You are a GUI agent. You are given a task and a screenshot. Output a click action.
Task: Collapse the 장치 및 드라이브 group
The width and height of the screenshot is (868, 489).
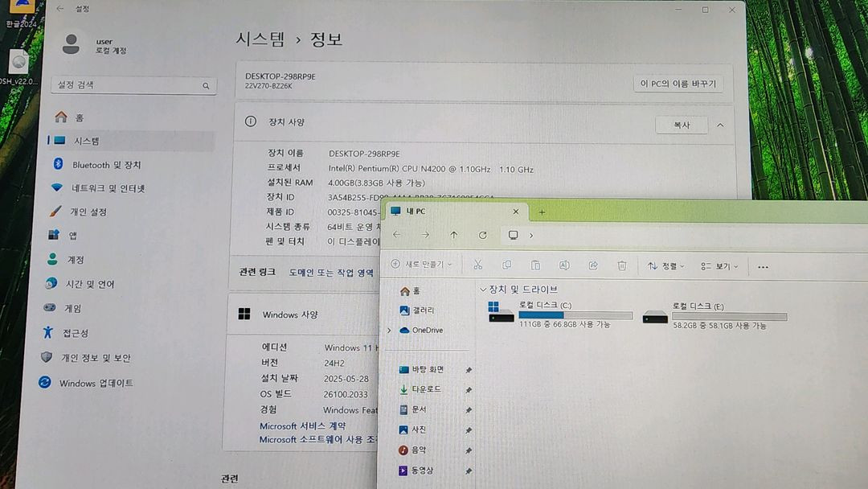(x=483, y=290)
